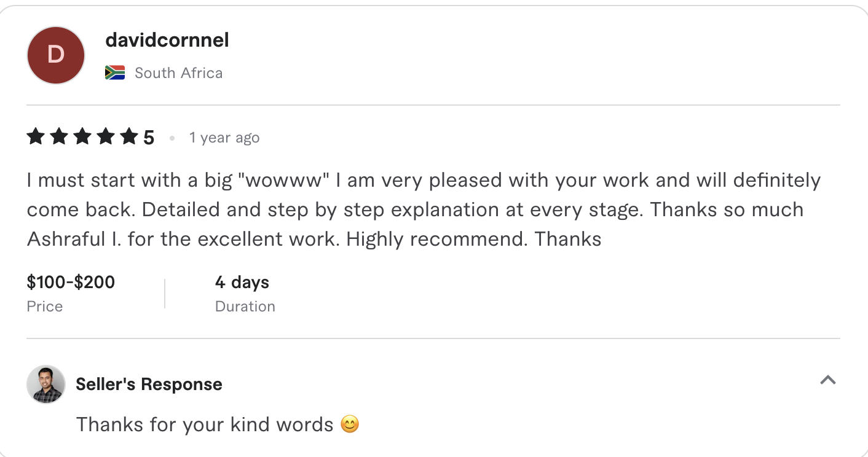Select the first rating star
This screenshot has height=457, width=868.
[x=35, y=136]
